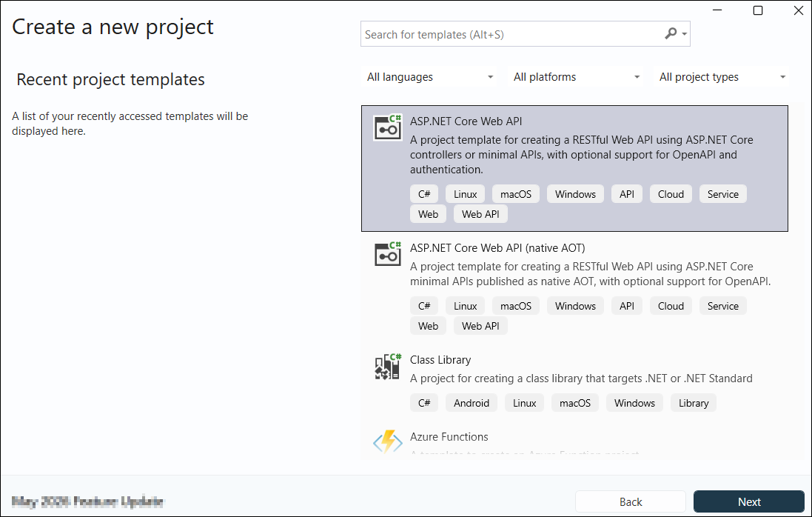Image resolution: width=812 pixels, height=517 pixels.
Task: Click the Windows tag in the selected template
Action: pos(575,194)
